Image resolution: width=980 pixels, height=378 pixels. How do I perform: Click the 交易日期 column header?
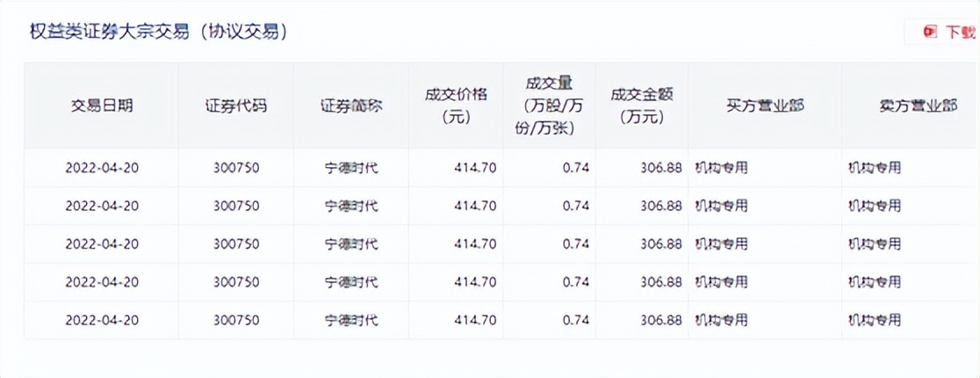102,105
